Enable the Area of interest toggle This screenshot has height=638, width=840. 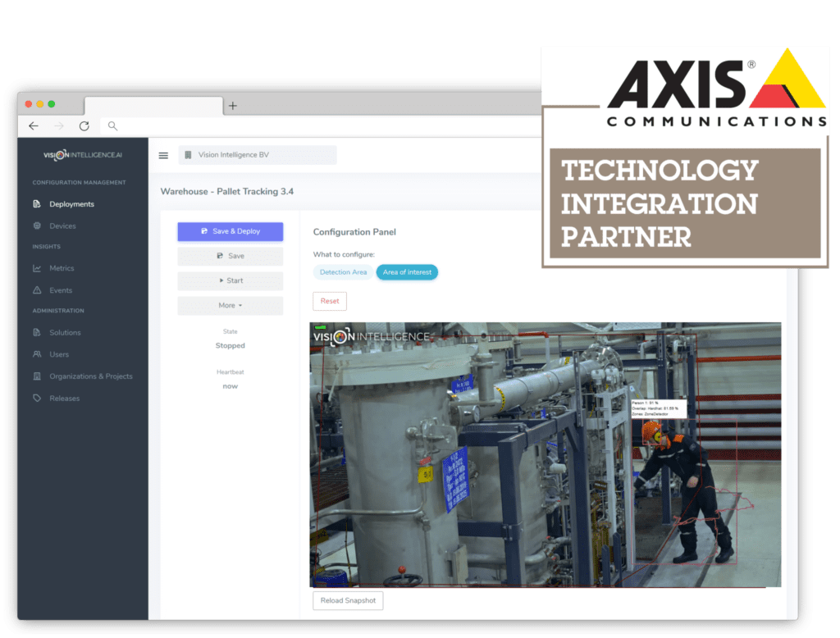pos(407,271)
